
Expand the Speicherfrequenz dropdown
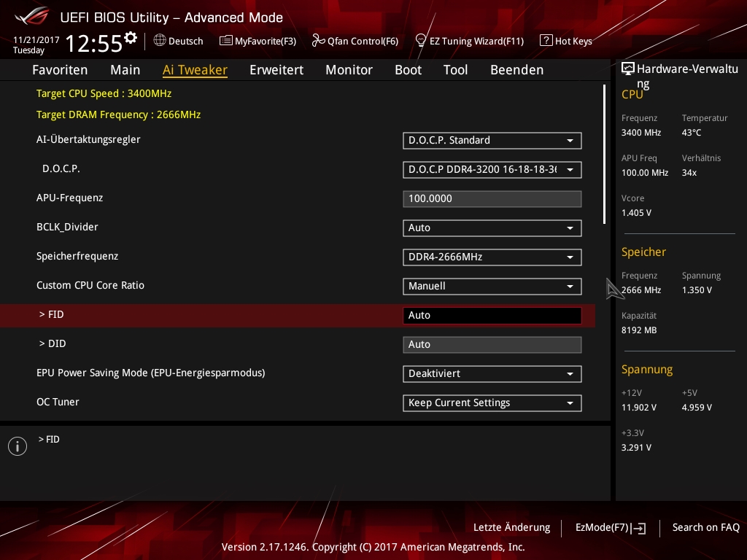coord(492,257)
